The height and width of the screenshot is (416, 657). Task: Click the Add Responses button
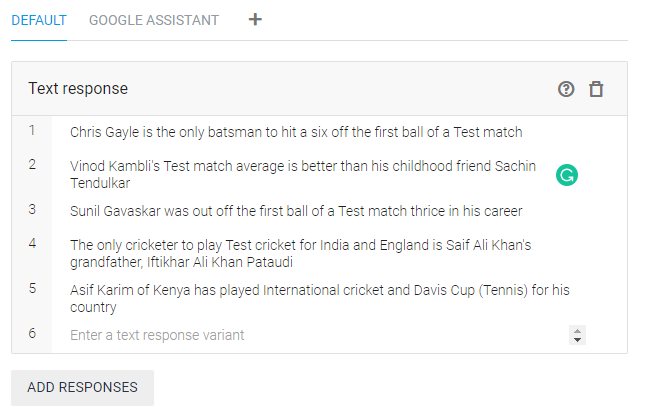[82, 387]
